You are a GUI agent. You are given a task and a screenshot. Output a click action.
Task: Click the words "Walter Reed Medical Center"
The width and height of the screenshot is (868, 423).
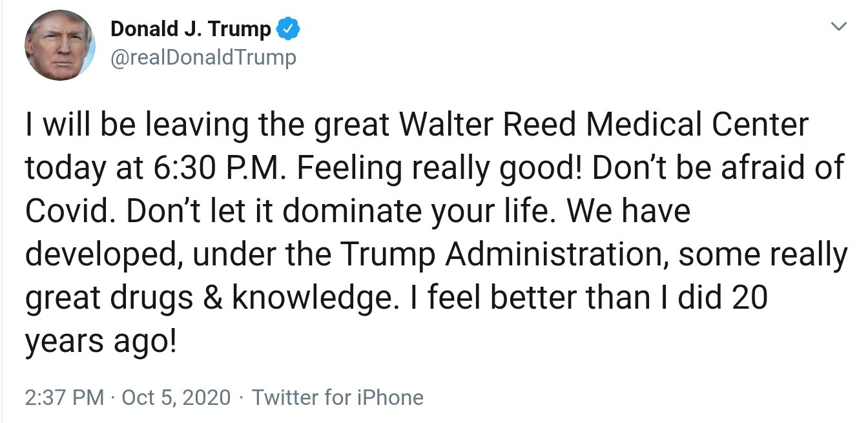click(604, 125)
